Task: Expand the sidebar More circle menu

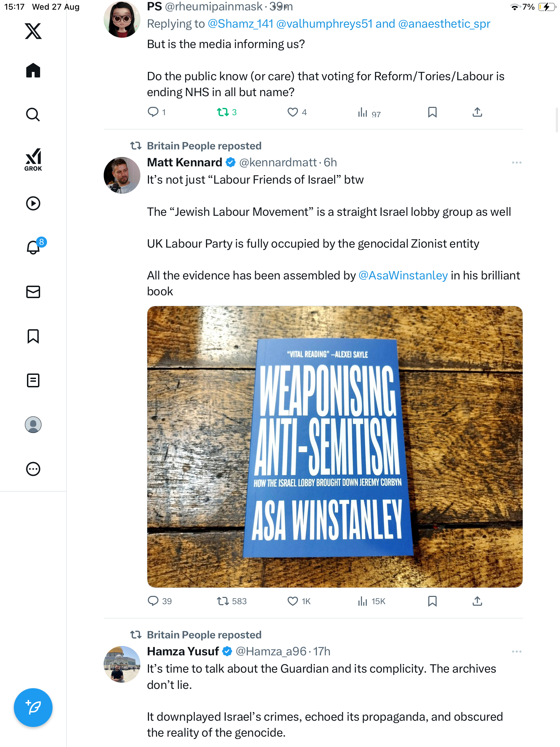Action: [33, 469]
